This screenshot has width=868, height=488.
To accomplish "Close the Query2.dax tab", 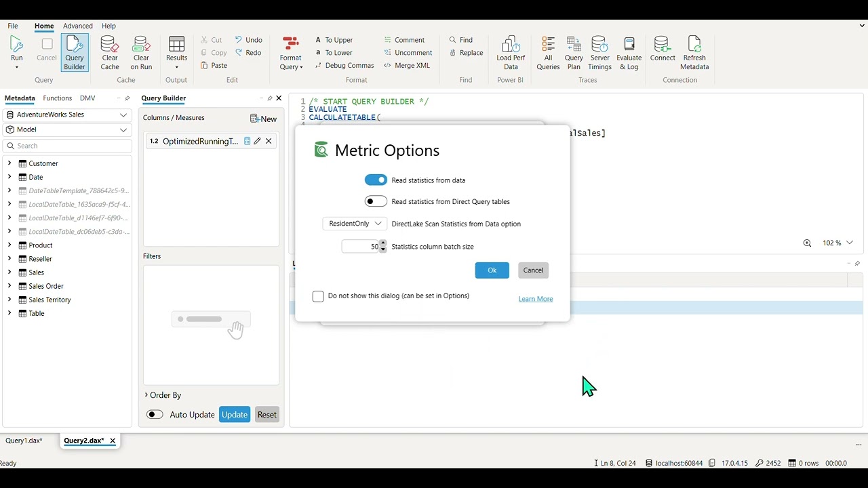I will point(113,441).
